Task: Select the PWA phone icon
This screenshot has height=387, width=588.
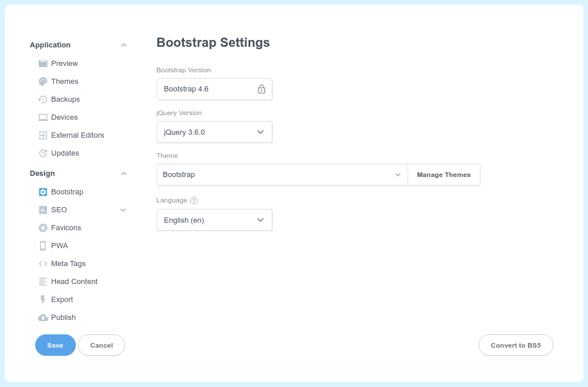Action: point(43,245)
